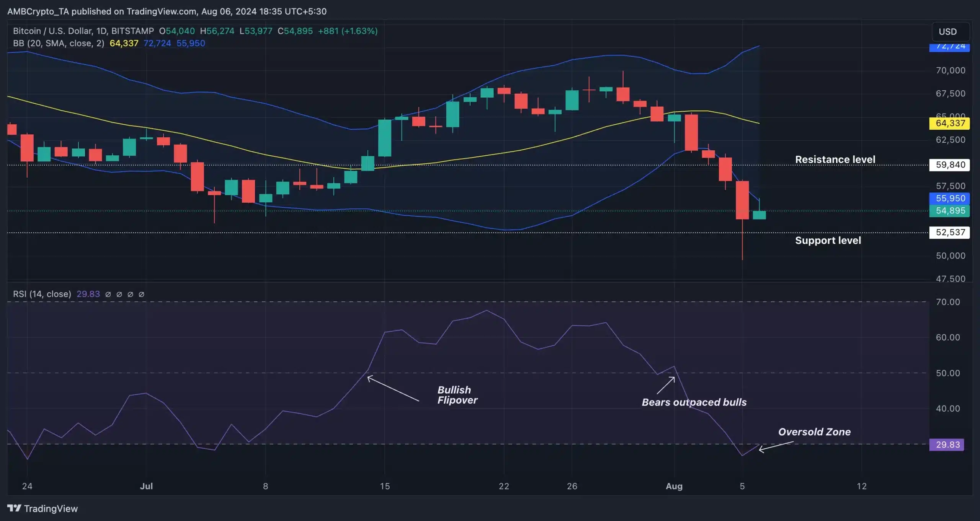Click the 67,500 price axis label
The image size is (980, 521).
coord(951,94)
